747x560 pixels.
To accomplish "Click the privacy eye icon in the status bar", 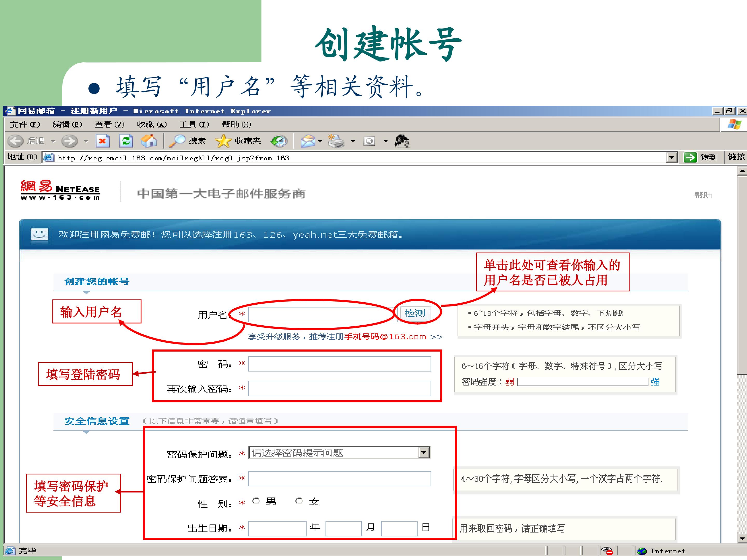I will coord(607,551).
